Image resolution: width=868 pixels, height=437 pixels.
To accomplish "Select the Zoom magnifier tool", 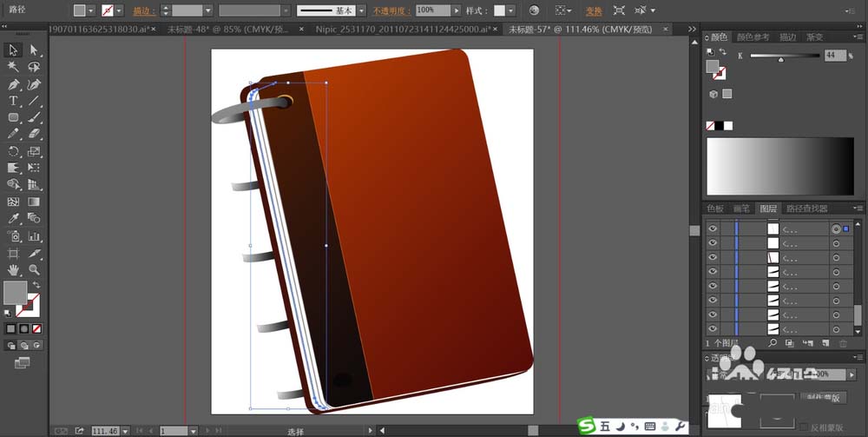I will pos(35,269).
